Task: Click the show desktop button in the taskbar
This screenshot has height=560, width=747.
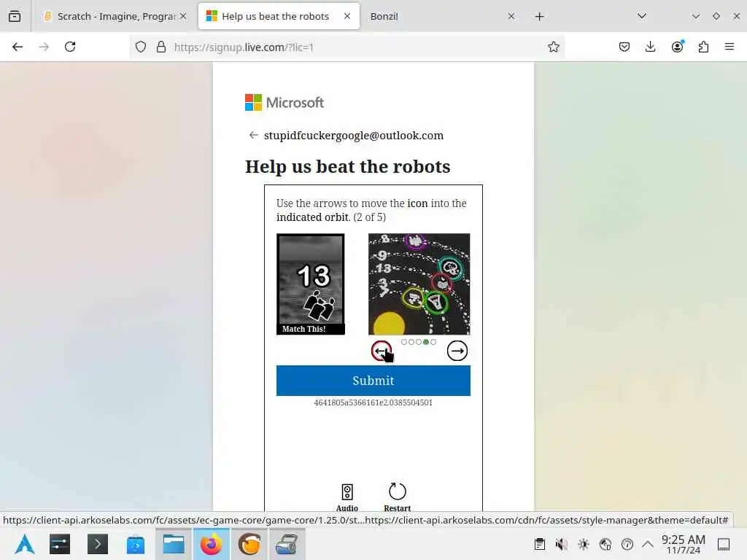Action: pos(724,544)
